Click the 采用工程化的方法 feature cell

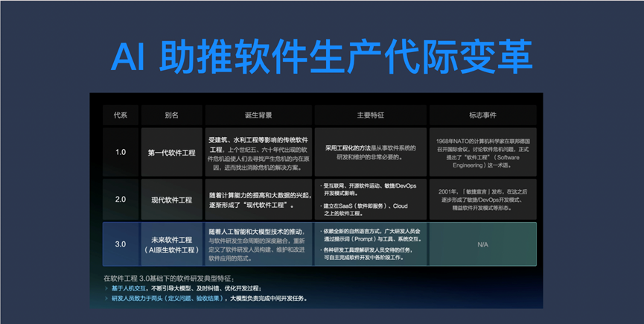371,153
